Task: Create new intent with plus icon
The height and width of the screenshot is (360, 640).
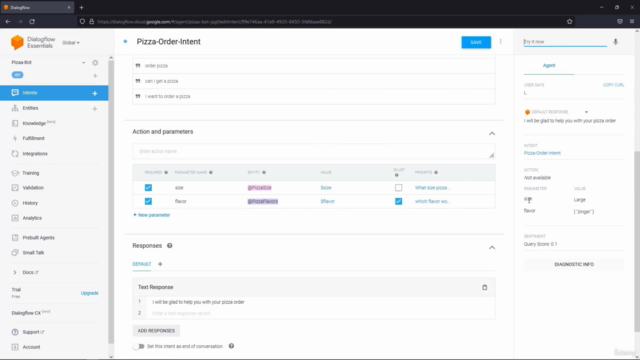Action: [95, 93]
